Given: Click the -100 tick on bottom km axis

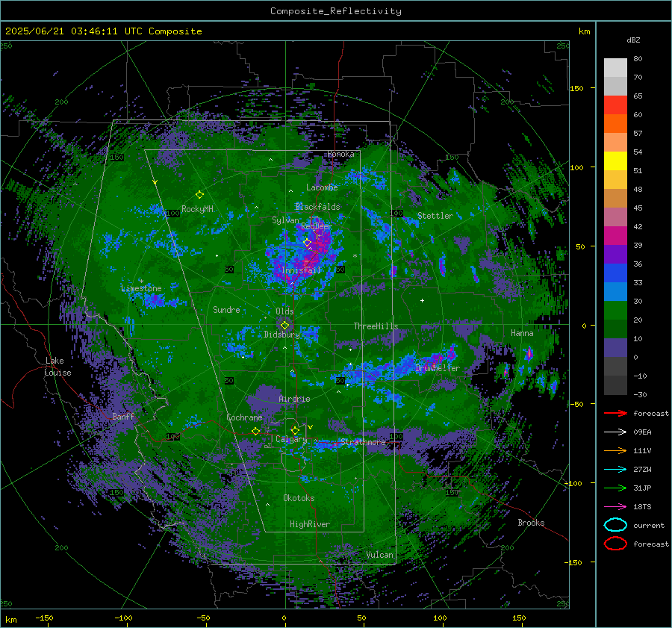Looking at the screenshot, I should point(123,618).
